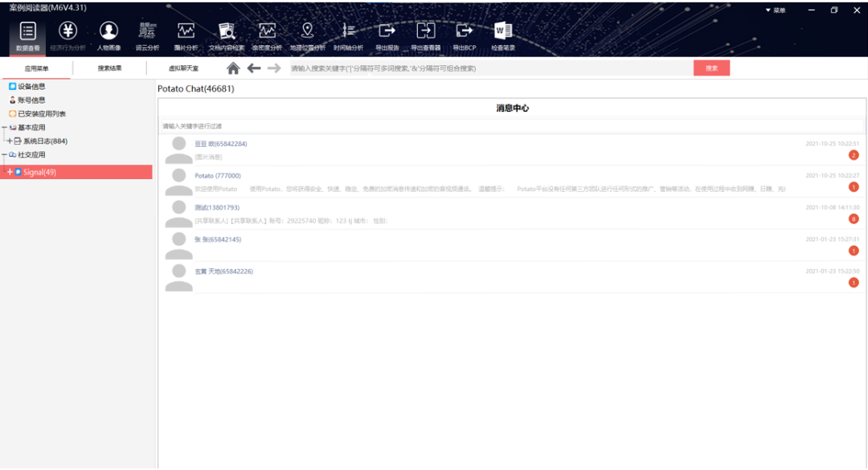
Task: Click the avatar of Potato (777000)
Action: point(178,182)
